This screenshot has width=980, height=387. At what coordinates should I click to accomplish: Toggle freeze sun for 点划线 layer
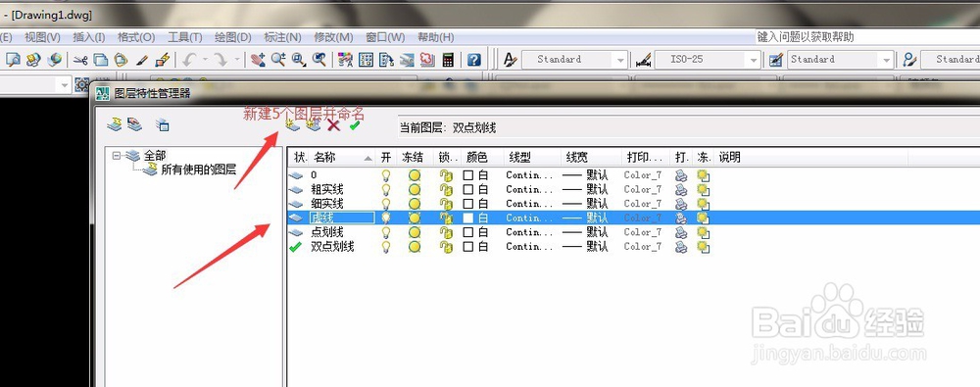pos(414,232)
